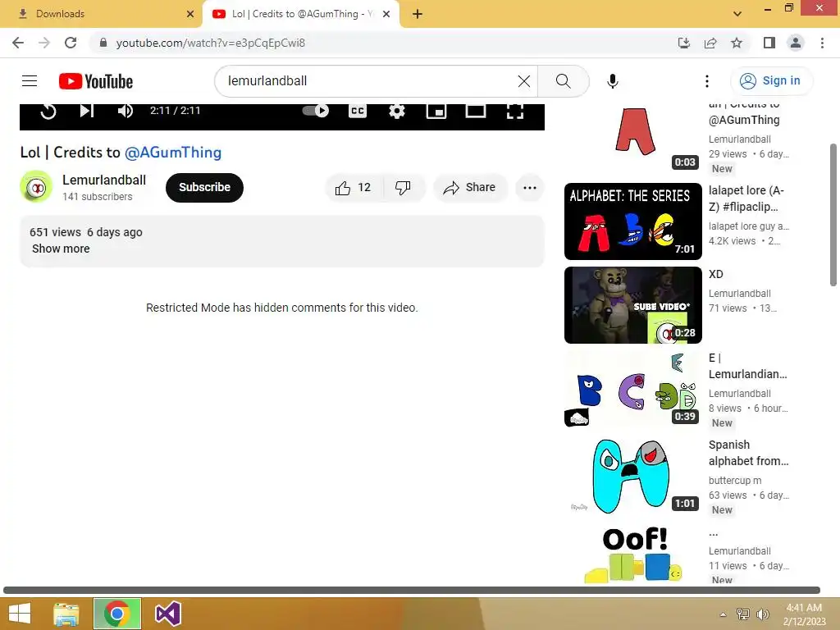Share this page from address bar
840x630 pixels.
coord(710,43)
